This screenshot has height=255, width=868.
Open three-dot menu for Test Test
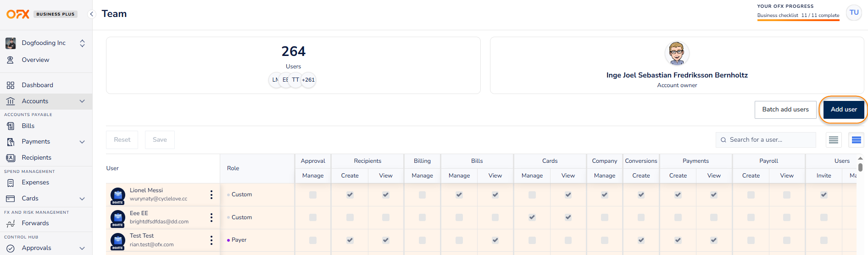coord(211,240)
